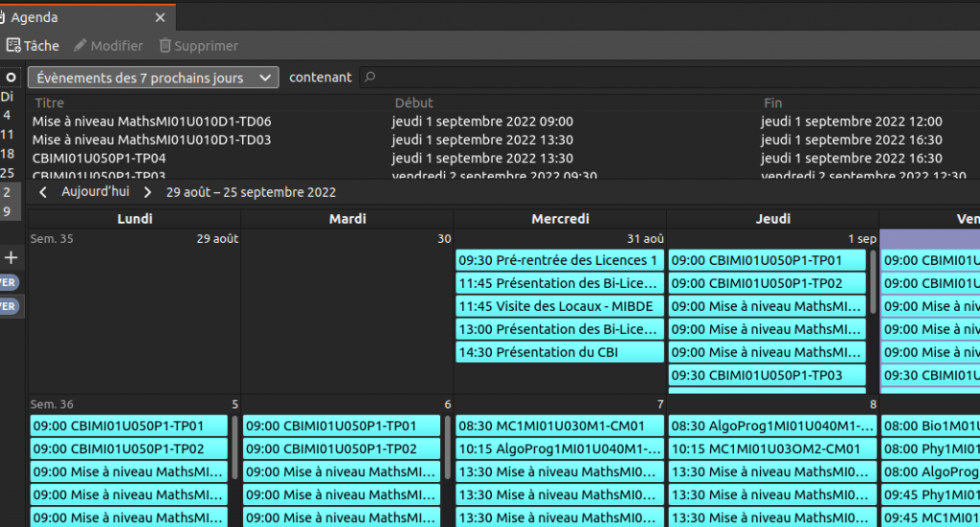Select the Mise à niveau MathsMI01U010D1-TD03 row

pos(503,140)
